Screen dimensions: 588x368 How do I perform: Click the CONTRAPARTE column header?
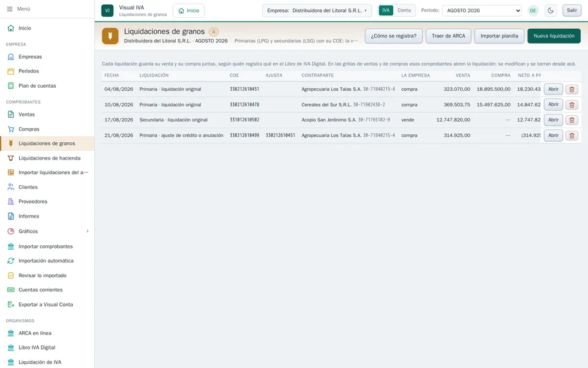pos(318,75)
